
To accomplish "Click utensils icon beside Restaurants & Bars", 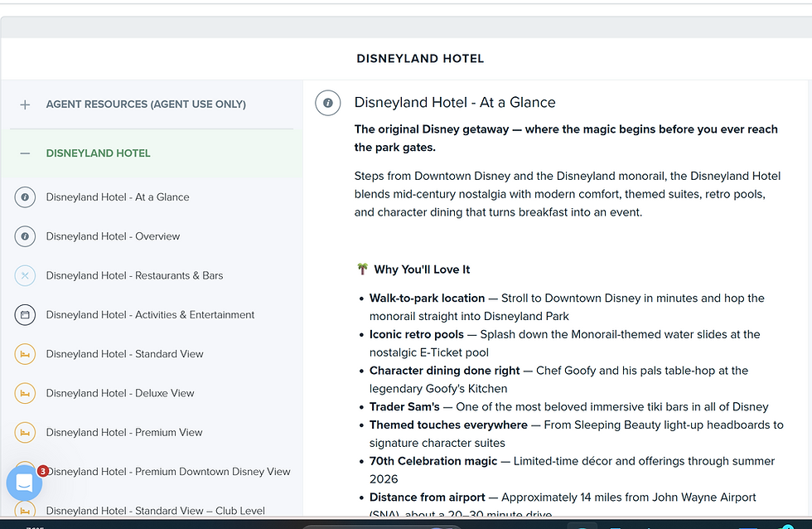I will pos(25,275).
